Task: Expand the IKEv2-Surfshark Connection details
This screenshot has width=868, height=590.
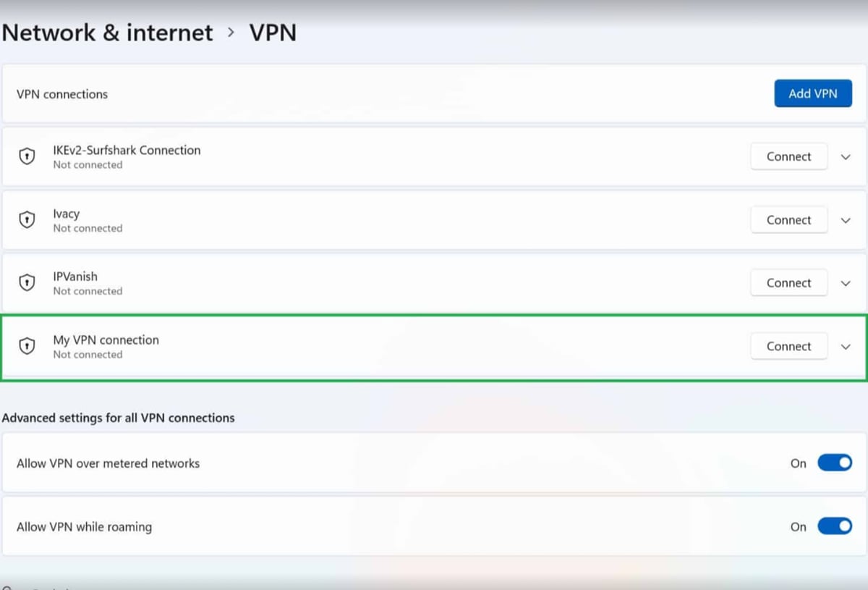Action: tap(845, 156)
